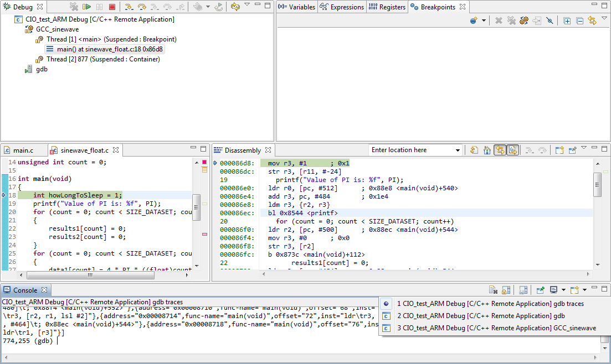Toggle Link with Active Debug Context in Disassembly
This screenshot has height=364, width=611.
(500, 150)
